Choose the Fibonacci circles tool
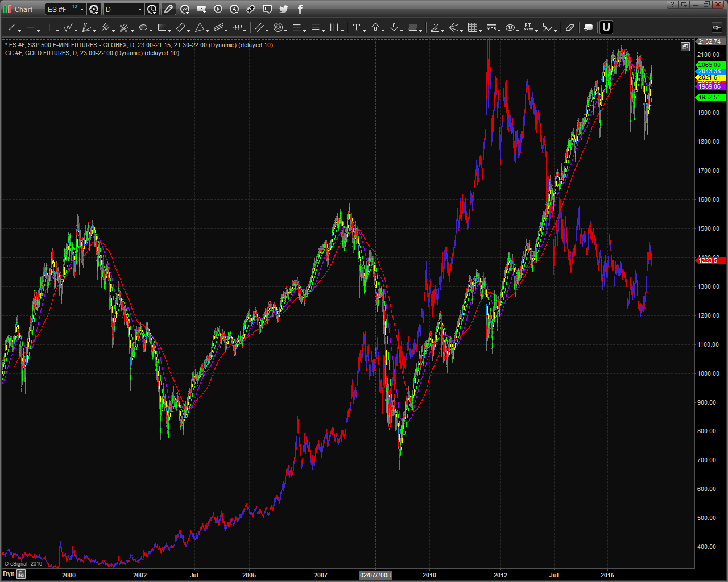 tap(278, 27)
